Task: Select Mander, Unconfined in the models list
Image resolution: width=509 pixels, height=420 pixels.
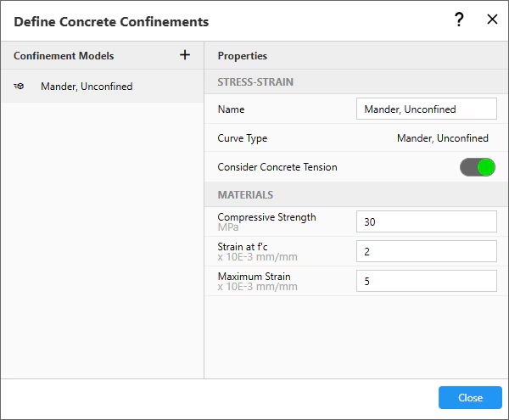Action: point(86,87)
